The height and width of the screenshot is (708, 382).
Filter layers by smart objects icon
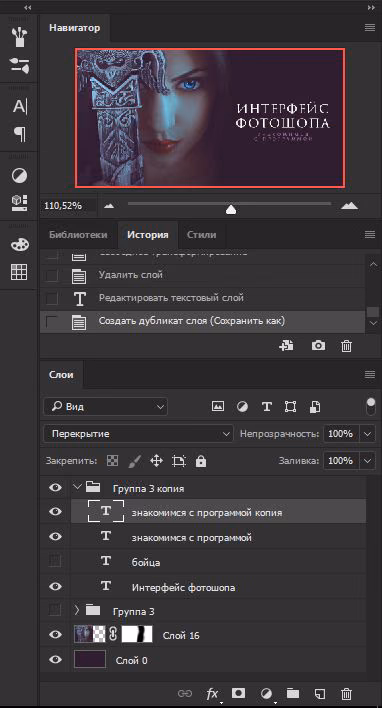[315, 407]
